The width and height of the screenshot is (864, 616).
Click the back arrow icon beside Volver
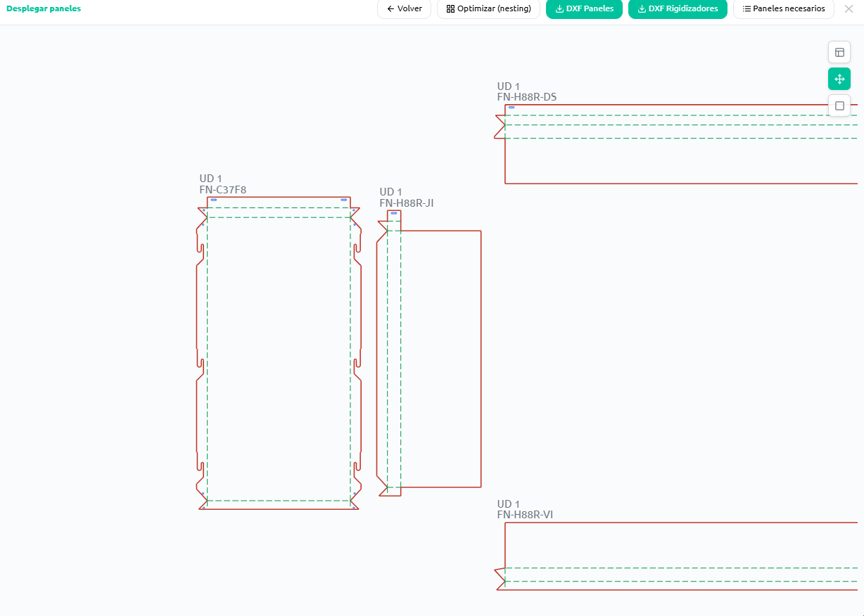click(x=390, y=9)
